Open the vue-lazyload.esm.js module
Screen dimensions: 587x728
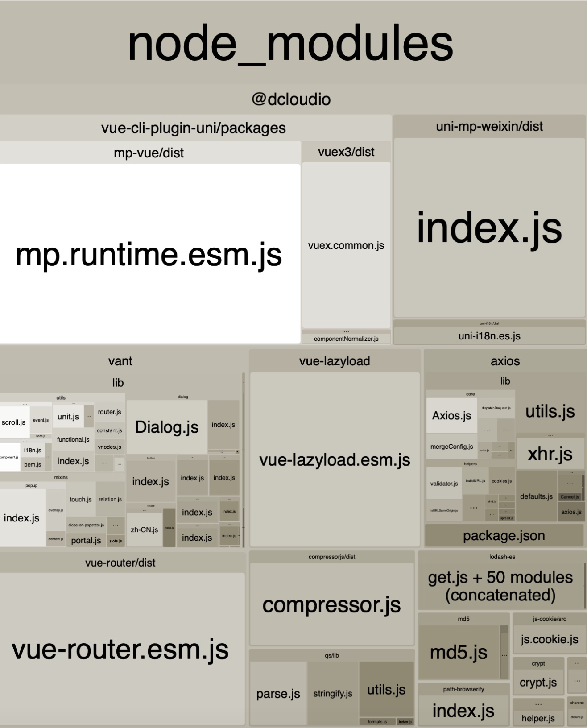335,459
